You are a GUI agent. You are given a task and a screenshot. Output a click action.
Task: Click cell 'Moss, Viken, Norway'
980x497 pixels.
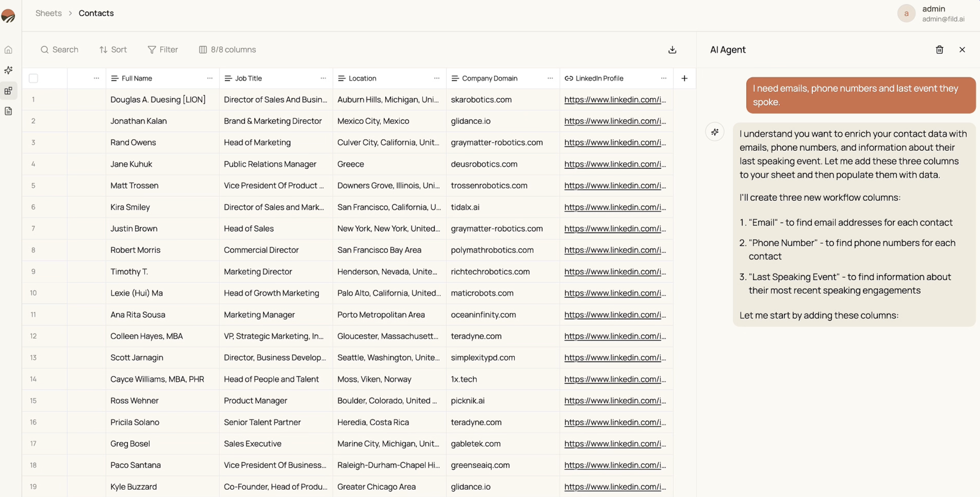coord(389,379)
